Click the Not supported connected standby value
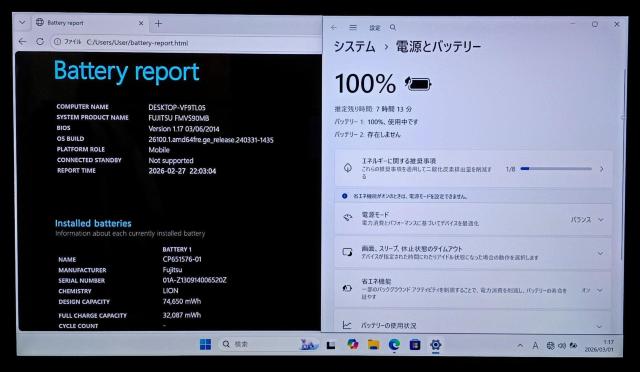 coord(171,160)
